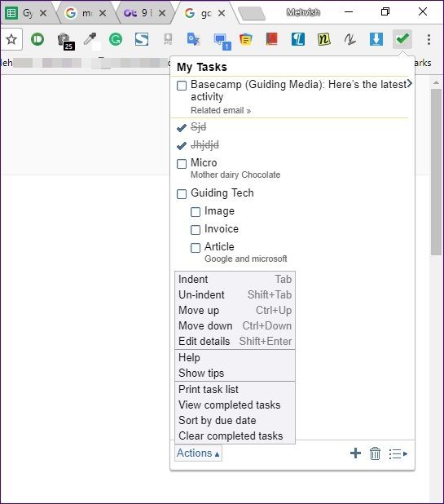Select Show tips
Image resolution: width=444 pixels, height=504 pixels.
(235, 373)
